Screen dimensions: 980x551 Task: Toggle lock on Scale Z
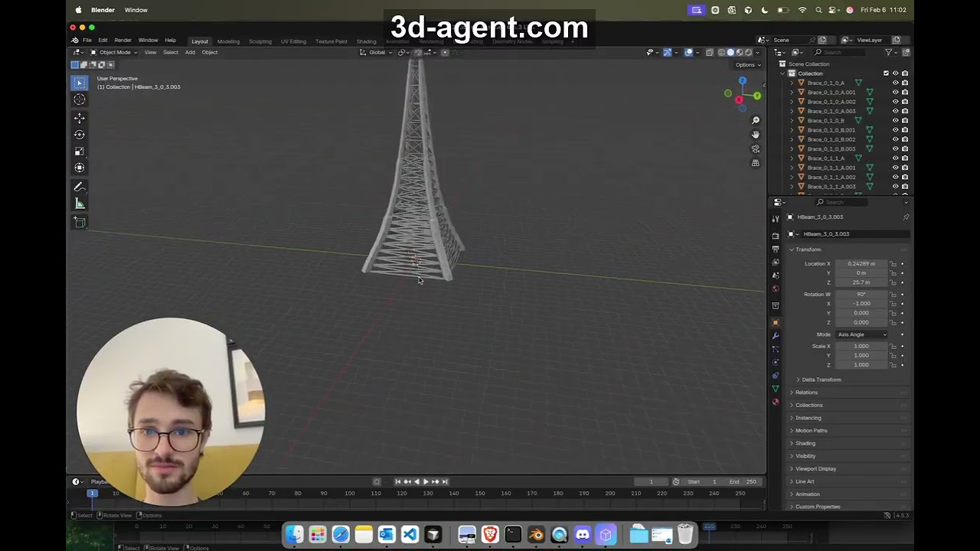pos(893,365)
